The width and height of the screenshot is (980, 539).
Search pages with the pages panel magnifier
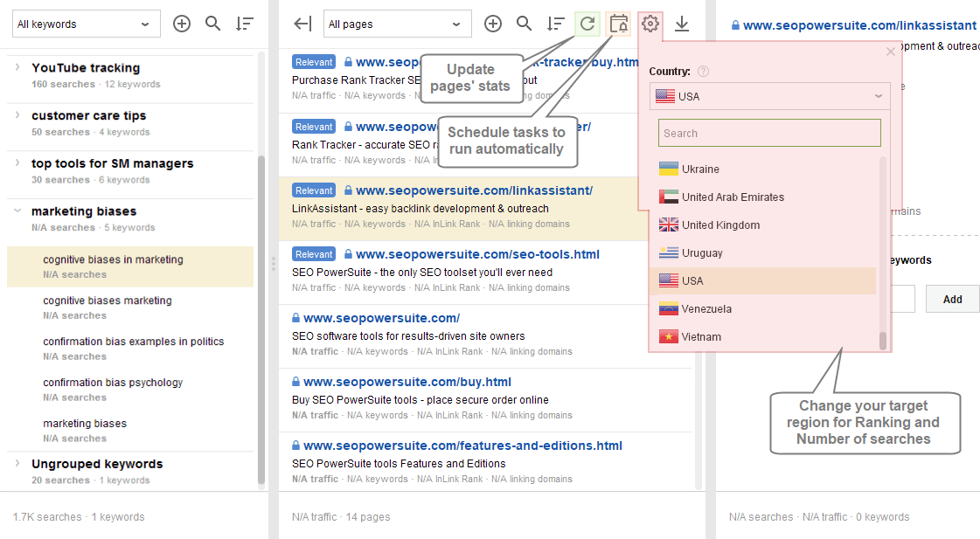tap(525, 24)
